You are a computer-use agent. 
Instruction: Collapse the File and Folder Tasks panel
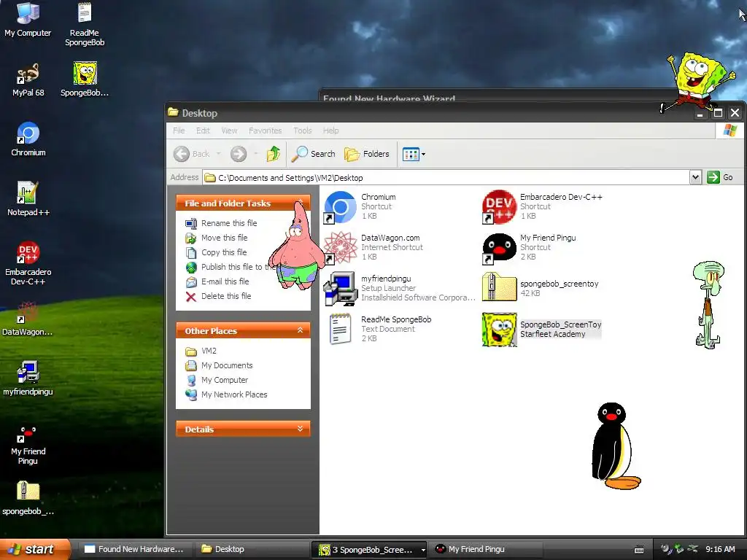[300, 203]
